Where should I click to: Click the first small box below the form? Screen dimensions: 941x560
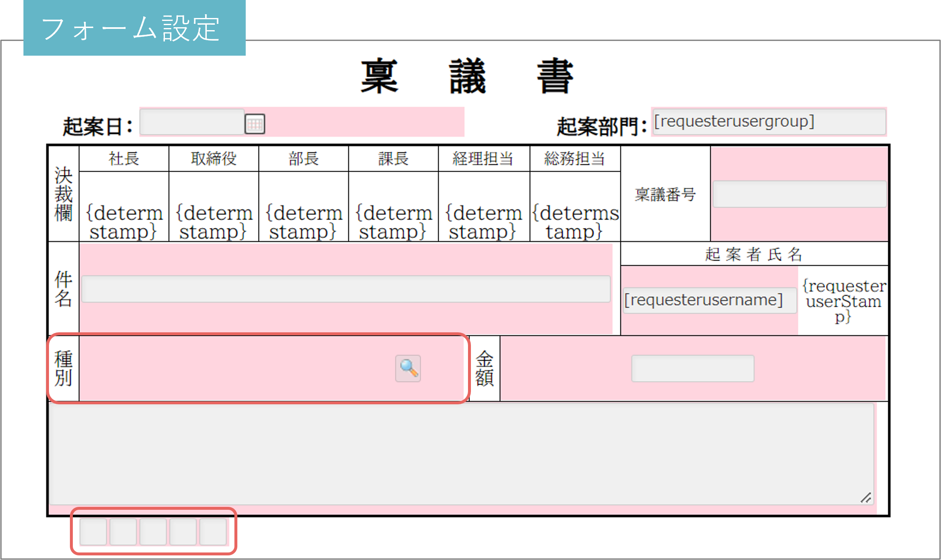(93, 532)
